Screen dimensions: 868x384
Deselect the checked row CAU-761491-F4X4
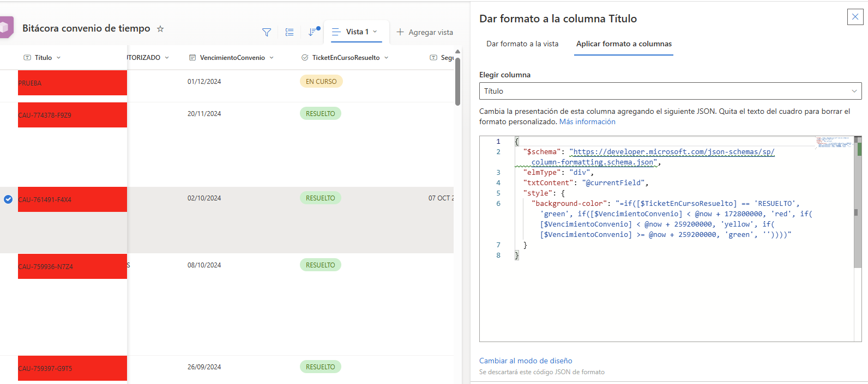8,199
